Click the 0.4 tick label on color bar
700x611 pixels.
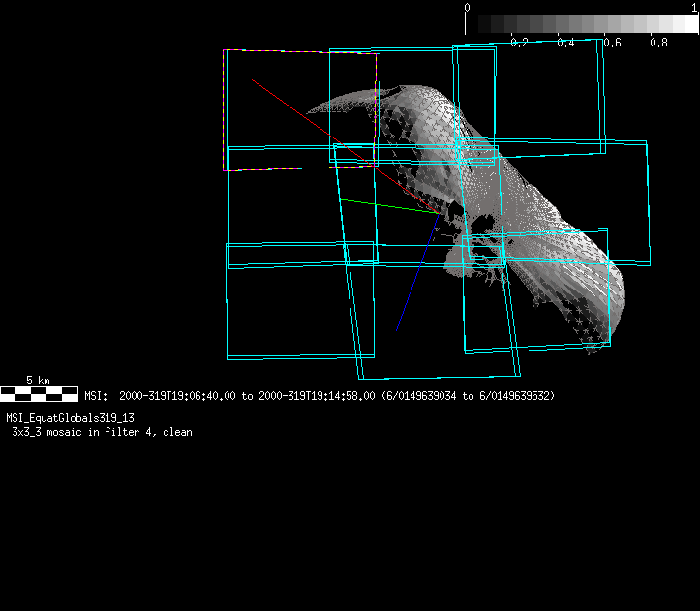pyautogui.click(x=565, y=43)
